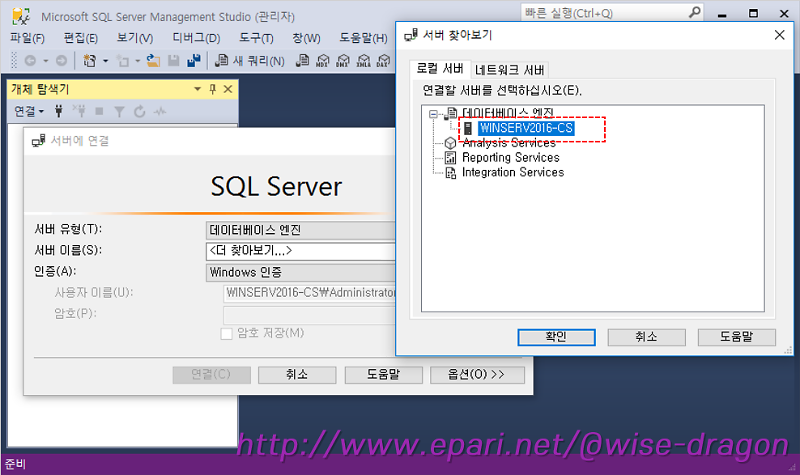
Task: Open the 개체 탐색기 window position dropdown
Action: pyautogui.click(x=197, y=89)
